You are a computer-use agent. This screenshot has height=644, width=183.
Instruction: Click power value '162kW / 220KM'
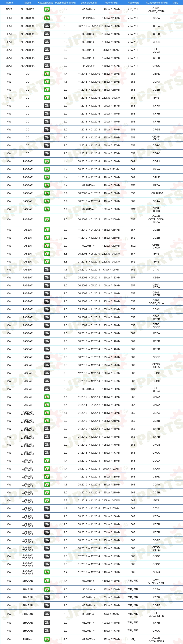[111, 246]
